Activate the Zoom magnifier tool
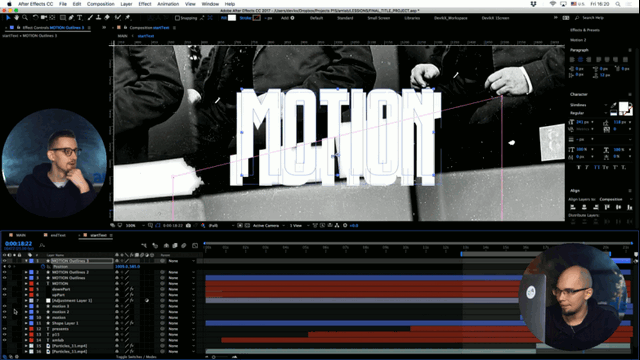 point(25,18)
